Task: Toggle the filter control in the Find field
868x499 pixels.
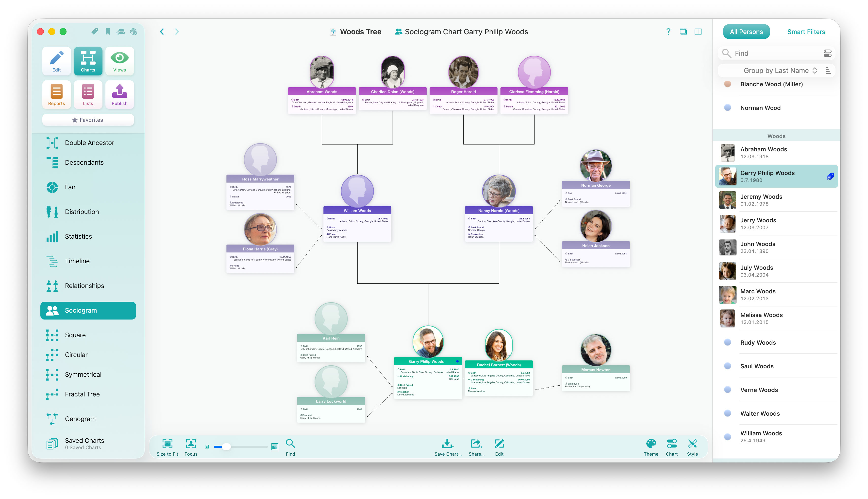Action: click(828, 53)
